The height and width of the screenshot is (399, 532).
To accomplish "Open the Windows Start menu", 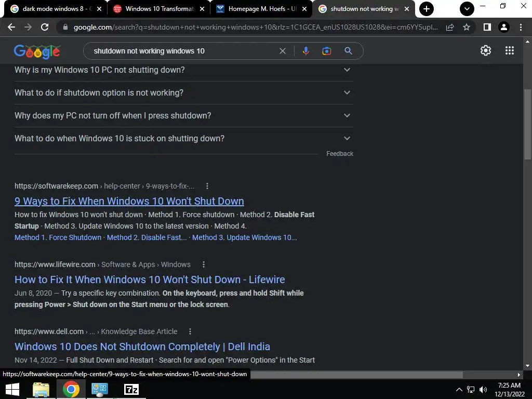I will pyautogui.click(x=12, y=390).
